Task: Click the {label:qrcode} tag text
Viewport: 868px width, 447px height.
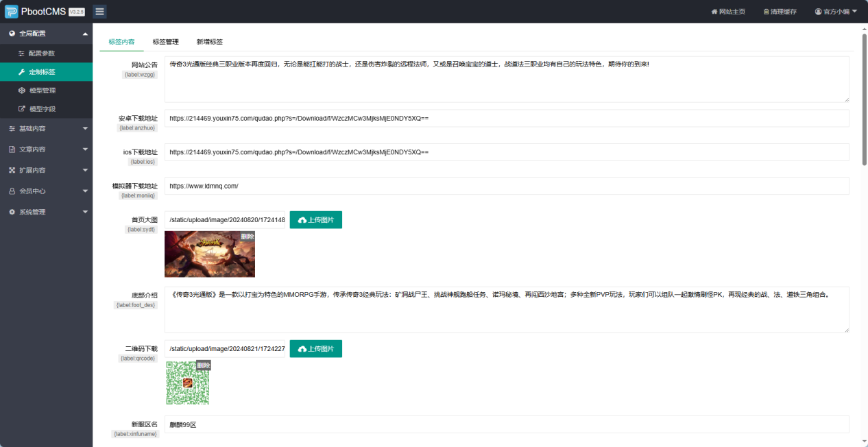Action: tap(139, 358)
